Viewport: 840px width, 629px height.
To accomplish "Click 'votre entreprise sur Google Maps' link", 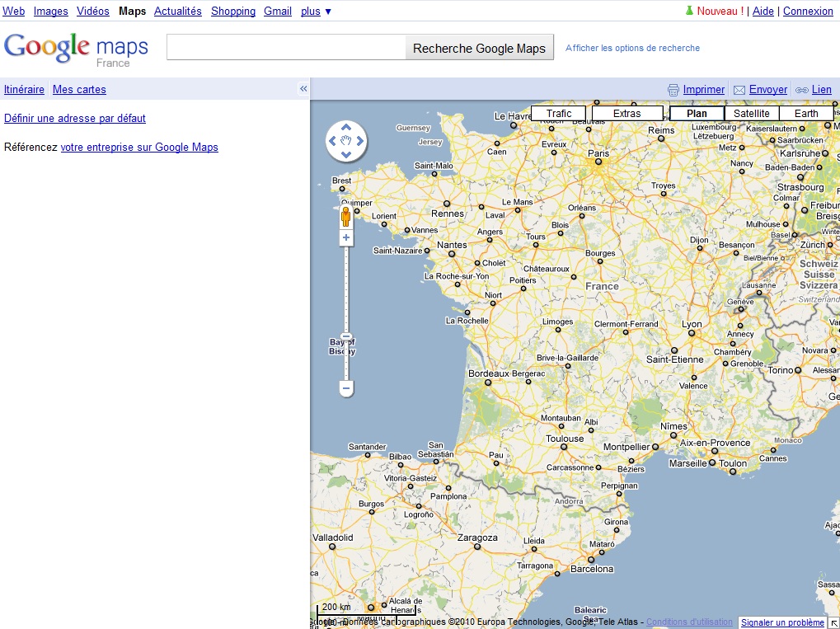I will [x=139, y=147].
